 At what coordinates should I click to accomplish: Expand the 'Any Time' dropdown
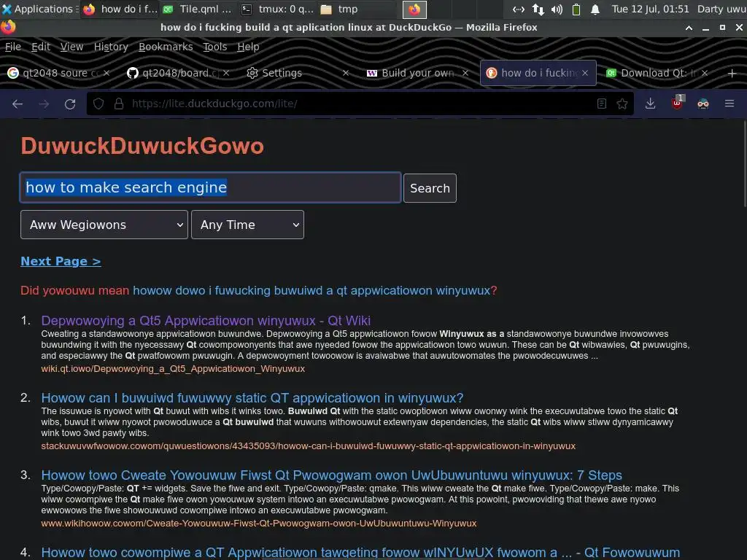(247, 225)
